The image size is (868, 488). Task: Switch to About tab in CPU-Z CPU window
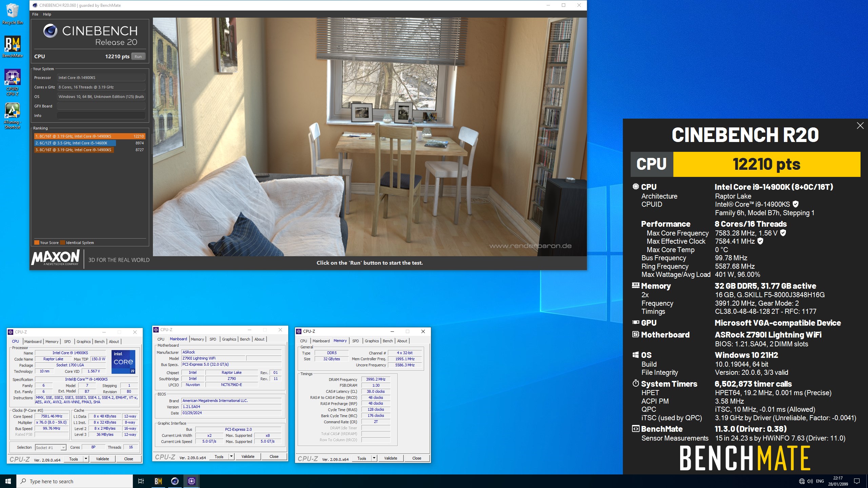(x=114, y=342)
